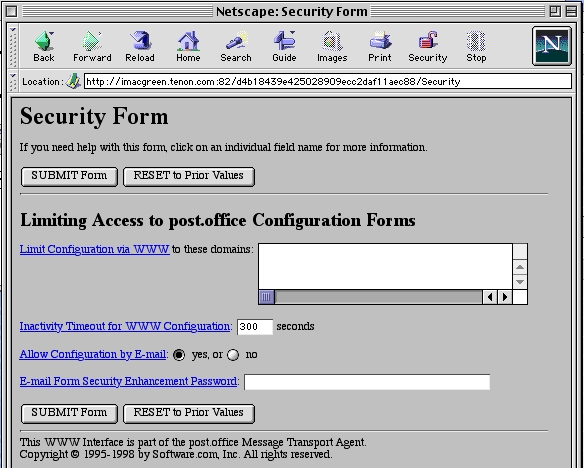584x468 pixels.
Task: Collapse the Location toolbar via its left grip
Action: [13, 81]
